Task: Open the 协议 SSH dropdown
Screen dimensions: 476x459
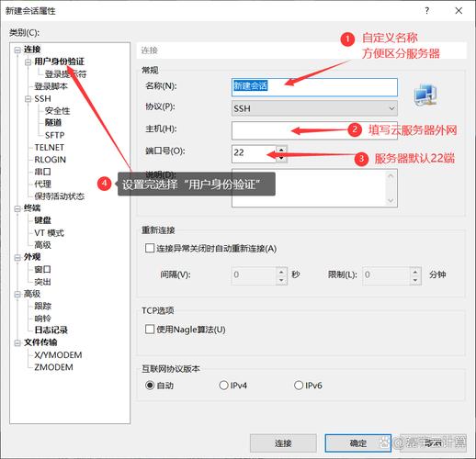Action: tap(314, 108)
